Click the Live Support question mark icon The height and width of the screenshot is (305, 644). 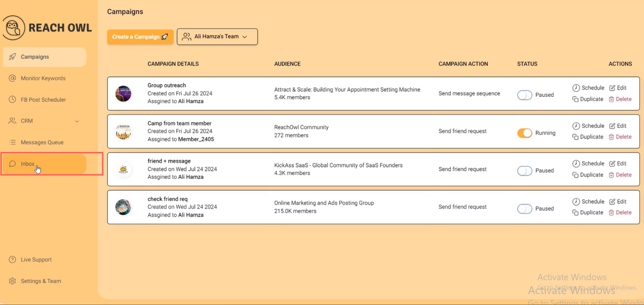coord(12,260)
